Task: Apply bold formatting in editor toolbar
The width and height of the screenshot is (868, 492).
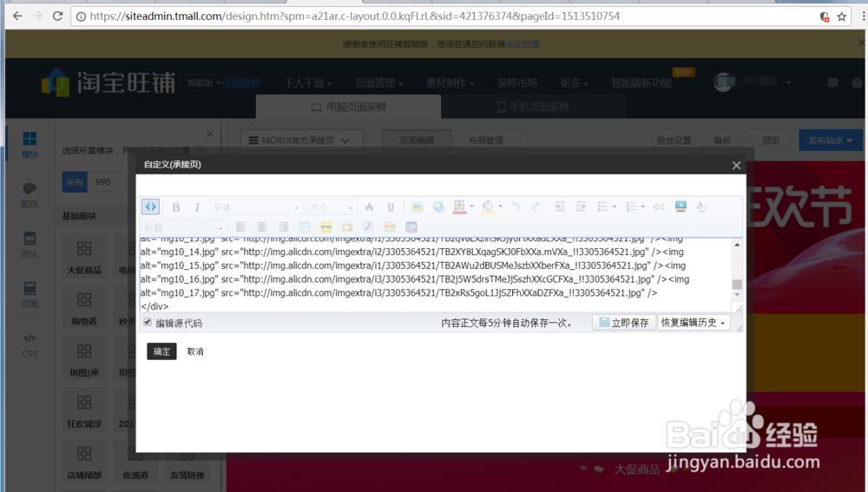Action: click(176, 207)
